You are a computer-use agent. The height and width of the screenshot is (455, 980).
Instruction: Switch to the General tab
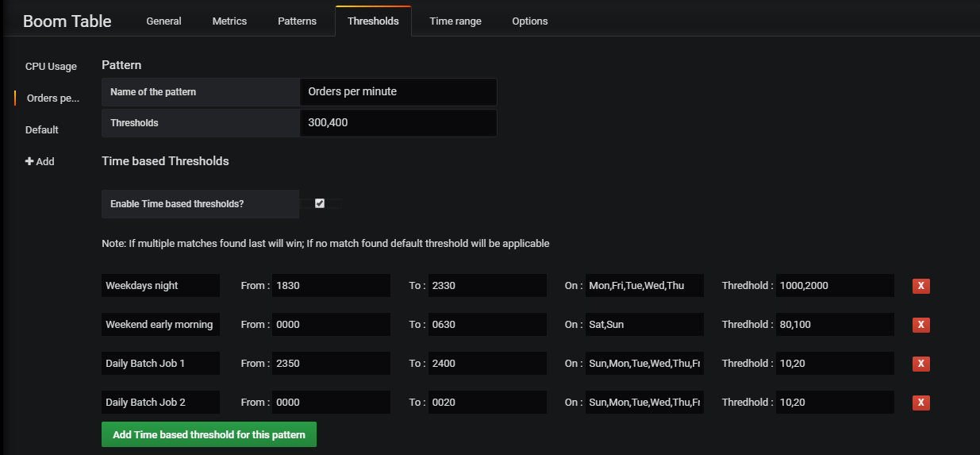coord(163,21)
